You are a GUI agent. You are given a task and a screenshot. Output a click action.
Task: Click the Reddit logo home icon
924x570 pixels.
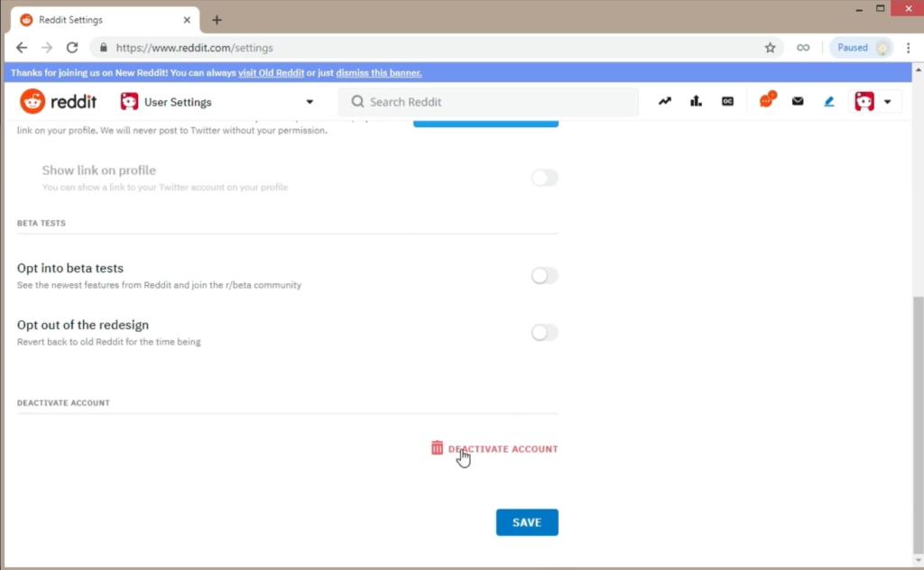(32, 101)
